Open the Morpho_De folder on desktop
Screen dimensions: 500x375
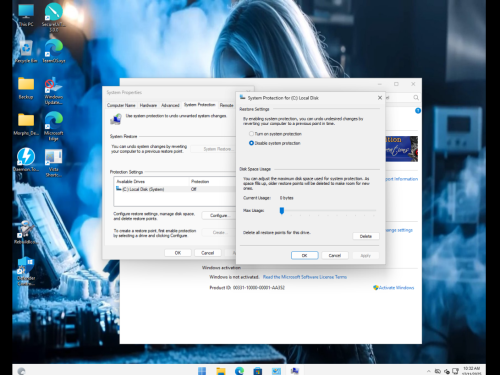pyautogui.click(x=26, y=123)
